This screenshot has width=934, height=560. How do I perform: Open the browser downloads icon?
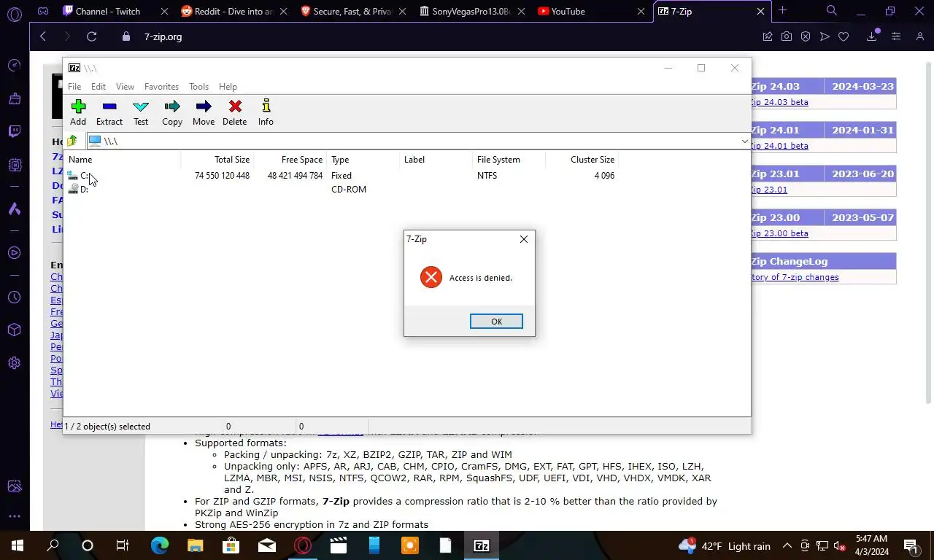872,36
